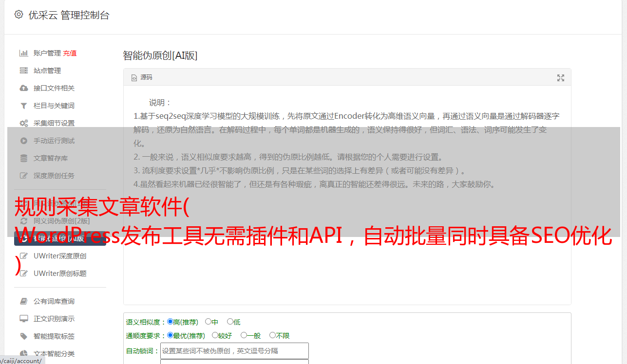
Task: Select 低 for 语义相似度
Action: [x=230, y=322]
